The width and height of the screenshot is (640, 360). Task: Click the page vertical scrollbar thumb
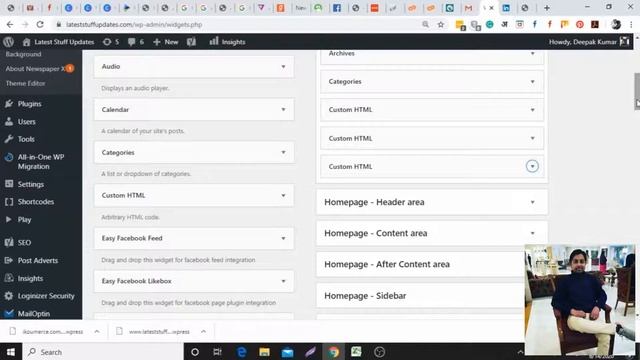(x=637, y=91)
